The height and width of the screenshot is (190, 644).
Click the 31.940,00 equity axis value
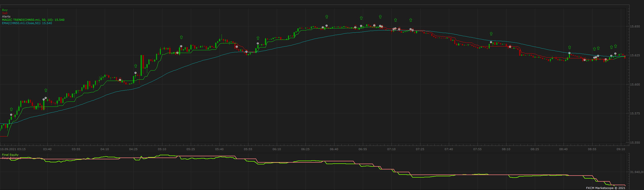point(637,172)
